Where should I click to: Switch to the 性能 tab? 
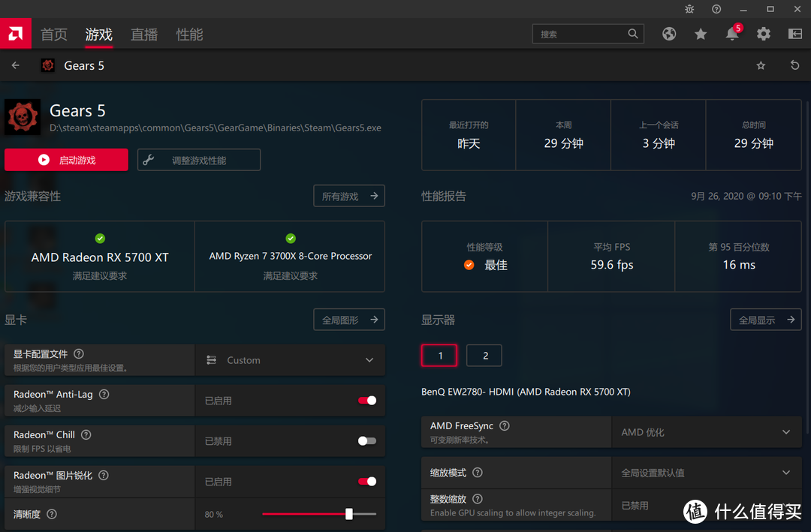(x=189, y=34)
